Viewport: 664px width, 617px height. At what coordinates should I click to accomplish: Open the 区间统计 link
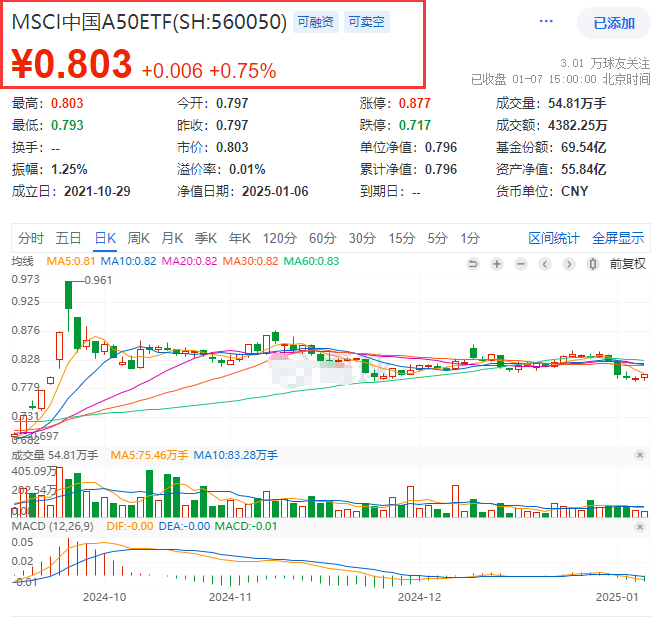554,238
